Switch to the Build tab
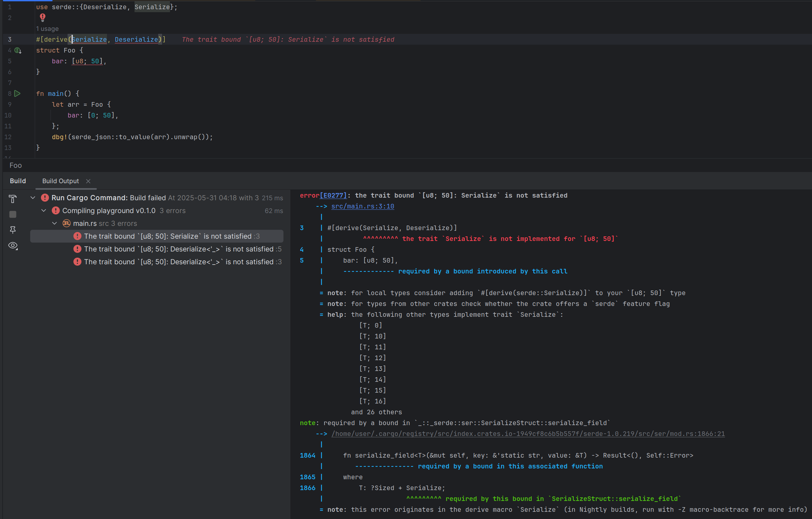 tap(17, 181)
